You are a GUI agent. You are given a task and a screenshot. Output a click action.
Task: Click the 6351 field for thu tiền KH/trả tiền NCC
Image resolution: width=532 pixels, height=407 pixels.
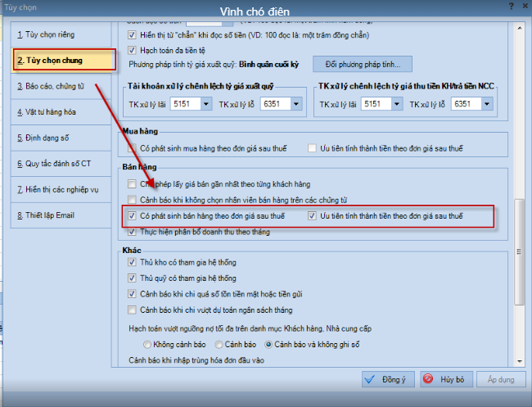(x=467, y=104)
